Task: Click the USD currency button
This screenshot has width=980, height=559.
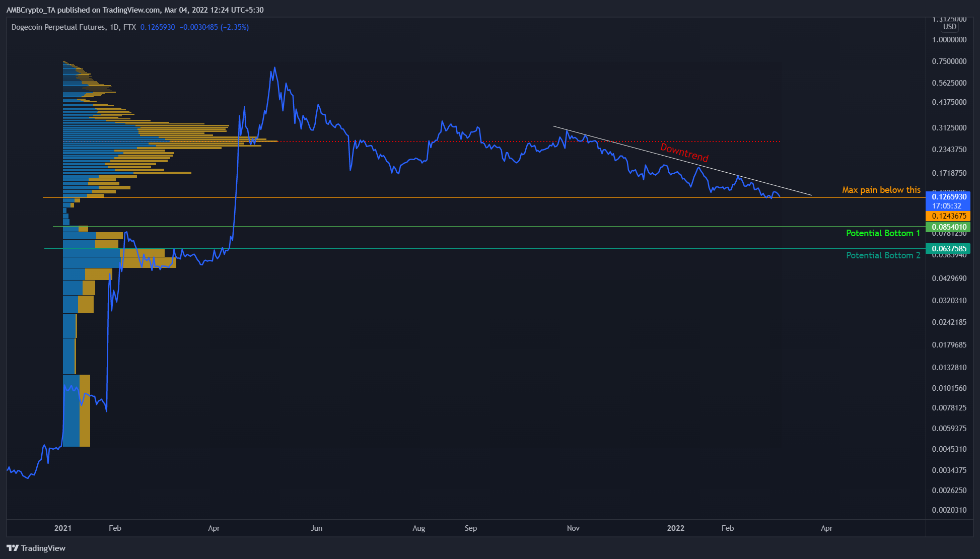Action: pyautogui.click(x=949, y=27)
